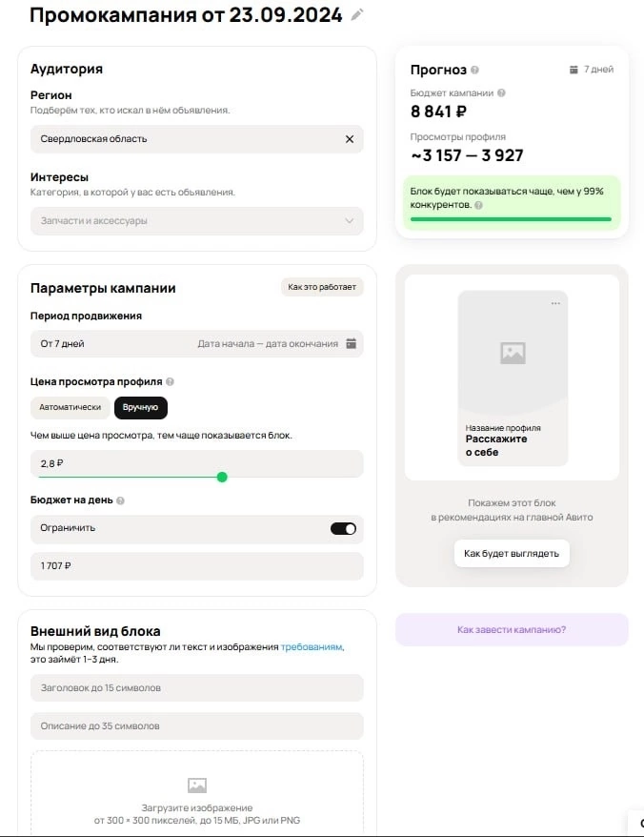
Task: Click the help icon next to Прогноз
Action: point(475,70)
